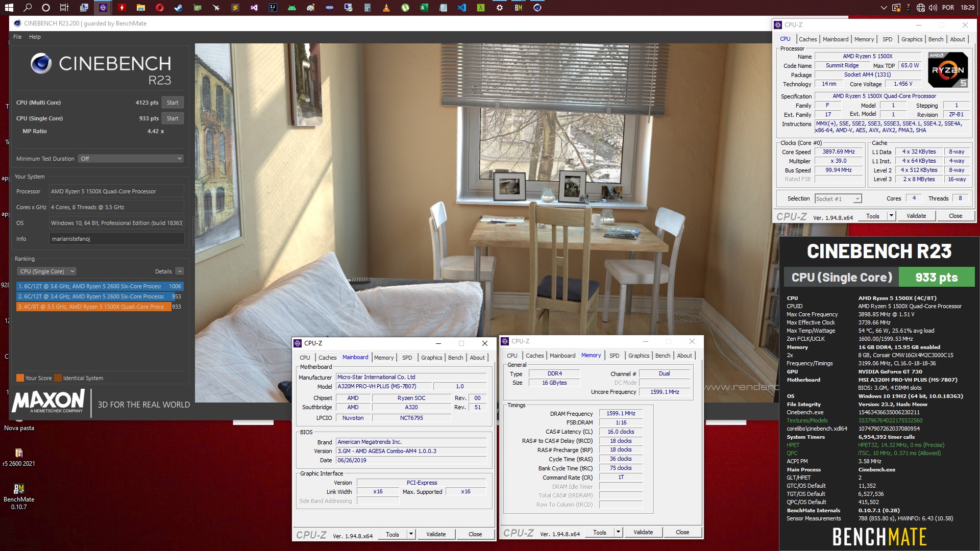Open Eclipse from the taskbar
This screenshot has height=551, width=980.
point(330,8)
